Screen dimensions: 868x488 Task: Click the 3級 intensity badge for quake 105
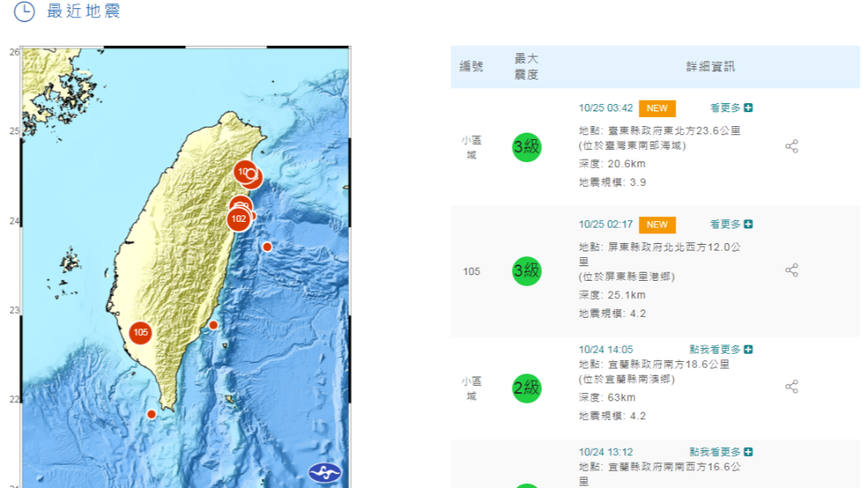point(527,271)
